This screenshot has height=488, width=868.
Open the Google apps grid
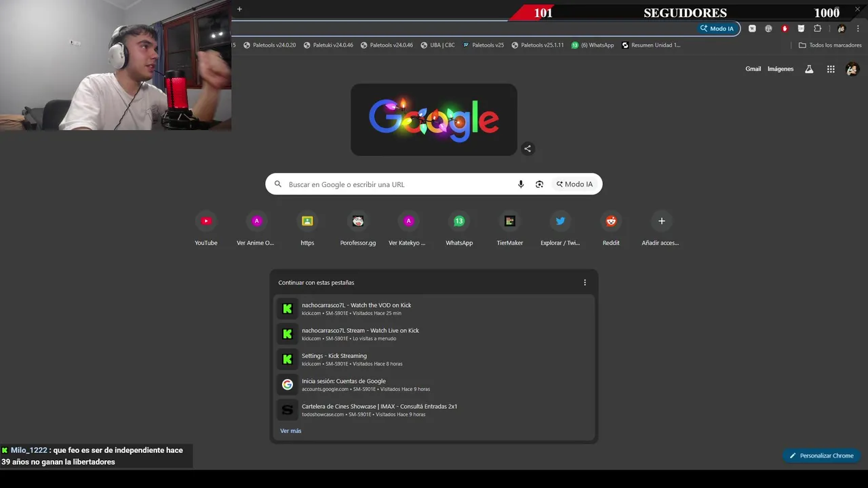click(x=831, y=69)
